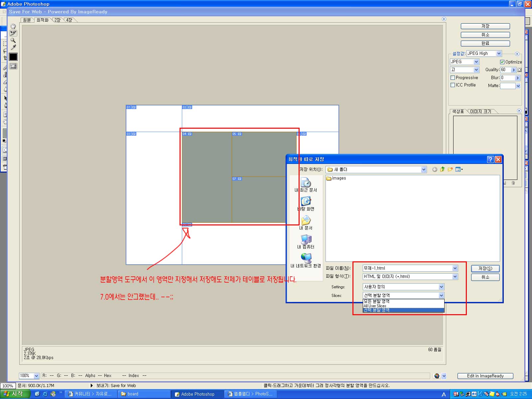
Task: Enable the Progressive checkbox
Action: (x=453, y=78)
